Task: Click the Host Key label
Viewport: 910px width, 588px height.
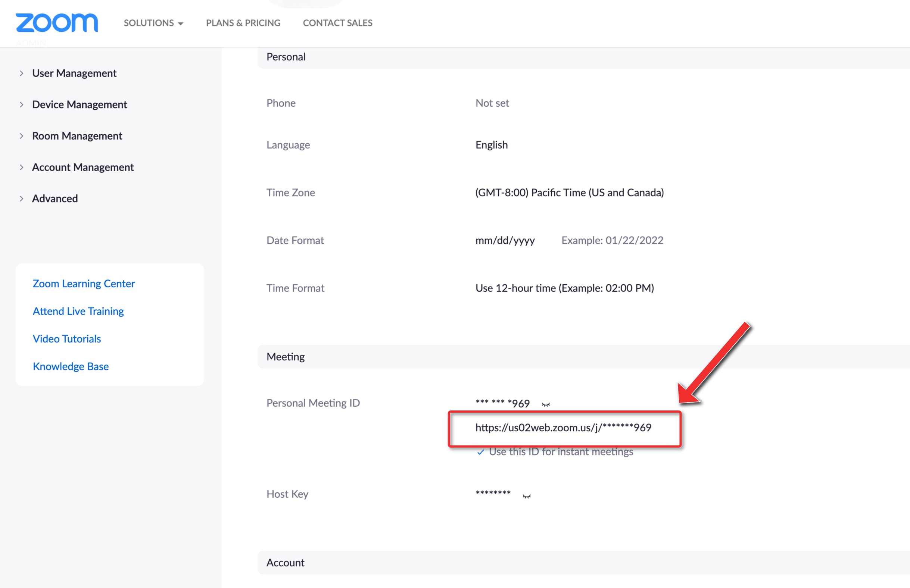Action: (x=287, y=494)
